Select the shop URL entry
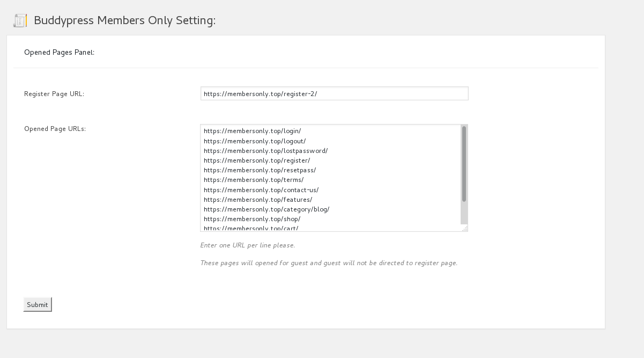The height and width of the screenshot is (358, 644). (x=253, y=219)
